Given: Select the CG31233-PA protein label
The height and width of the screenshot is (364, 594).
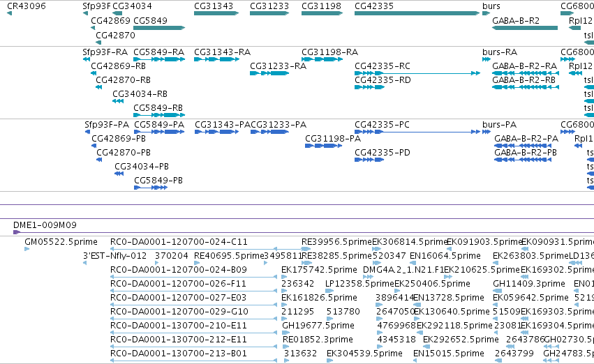Looking at the screenshot, I should 279,125.
